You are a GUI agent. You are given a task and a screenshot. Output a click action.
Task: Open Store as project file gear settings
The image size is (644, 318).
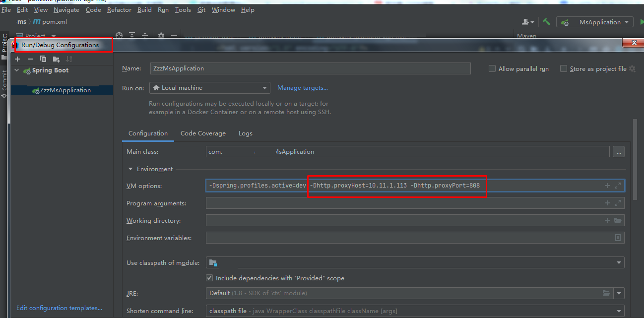pyautogui.click(x=632, y=69)
